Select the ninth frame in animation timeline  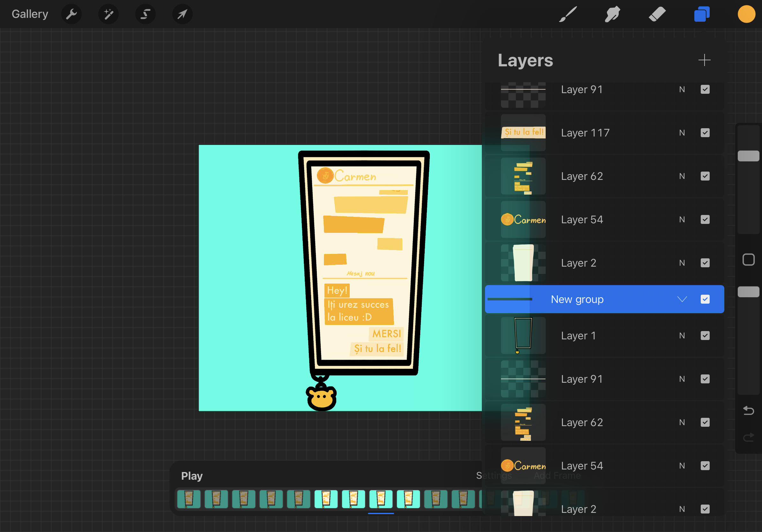(x=408, y=499)
